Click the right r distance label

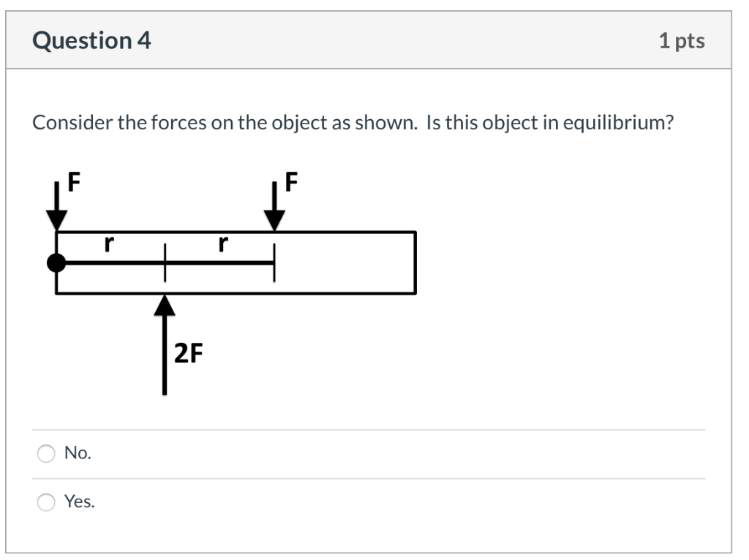222,243
